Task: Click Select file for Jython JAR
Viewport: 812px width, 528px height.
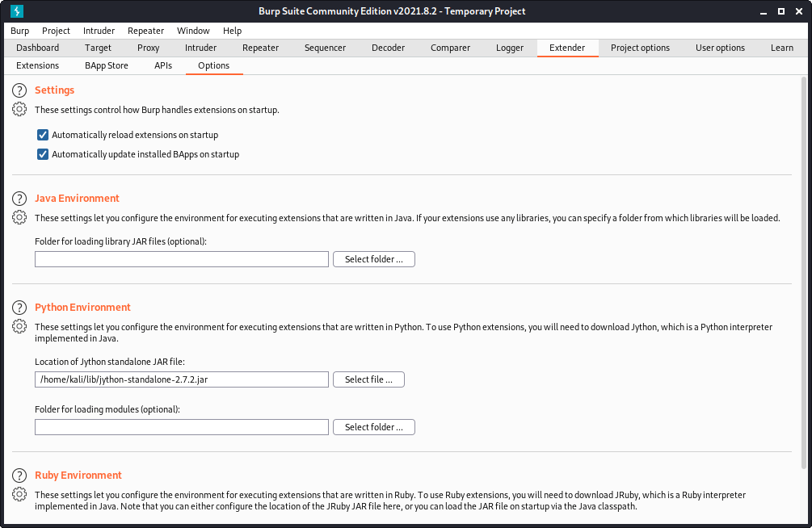Action: 368,379
